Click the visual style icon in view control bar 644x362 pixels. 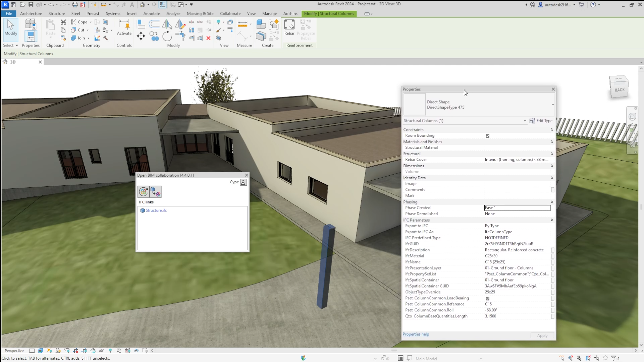pos(41,351)
